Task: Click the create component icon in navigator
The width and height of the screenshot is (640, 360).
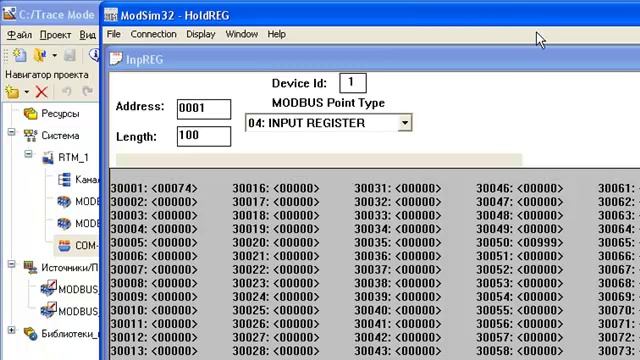Action: 12,92
